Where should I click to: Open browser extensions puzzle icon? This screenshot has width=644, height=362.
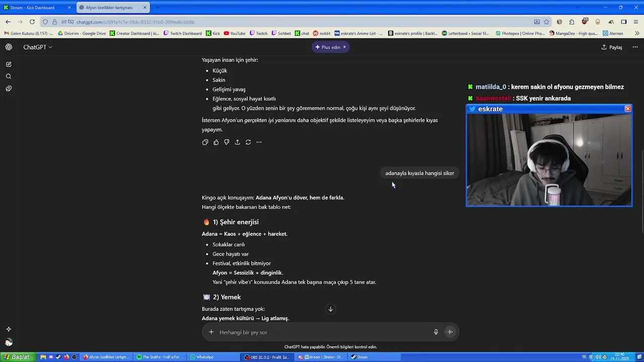pos(572,22)
